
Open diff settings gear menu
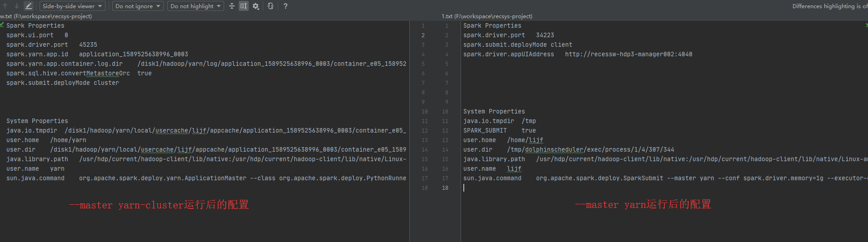click(256, 6)
